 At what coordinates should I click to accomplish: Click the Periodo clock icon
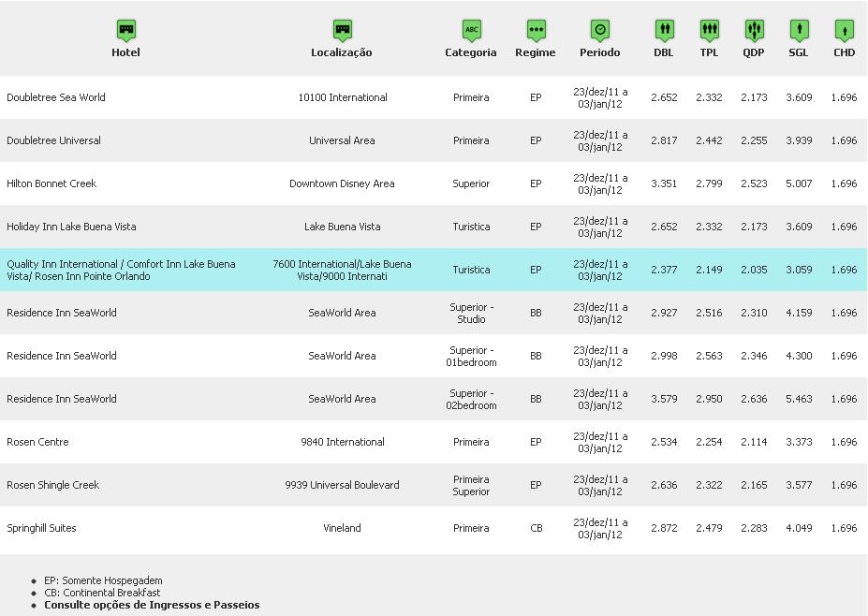(x=600, y=30)
